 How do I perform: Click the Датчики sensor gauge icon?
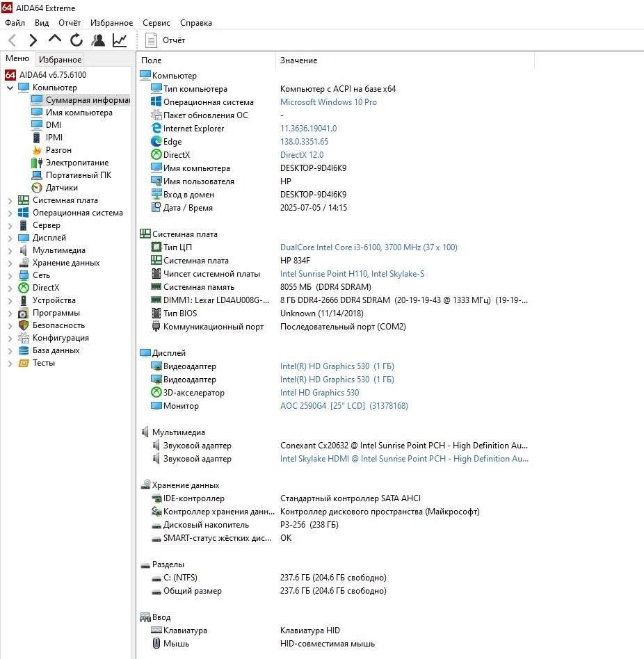37,188
